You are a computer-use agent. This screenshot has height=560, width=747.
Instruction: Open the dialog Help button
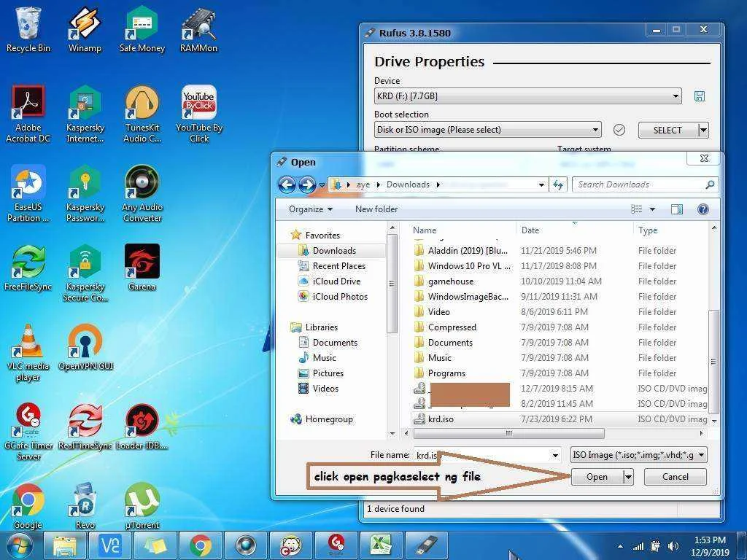point(703,209)
